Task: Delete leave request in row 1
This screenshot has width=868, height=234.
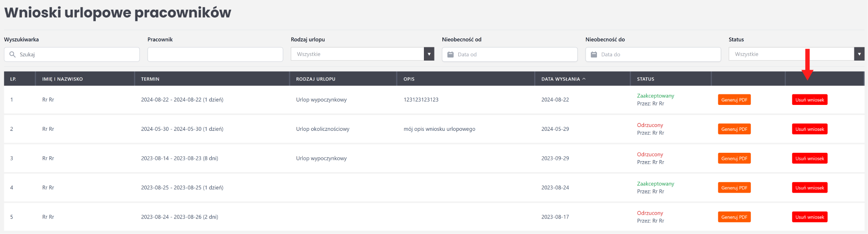Action: (810, 100)
